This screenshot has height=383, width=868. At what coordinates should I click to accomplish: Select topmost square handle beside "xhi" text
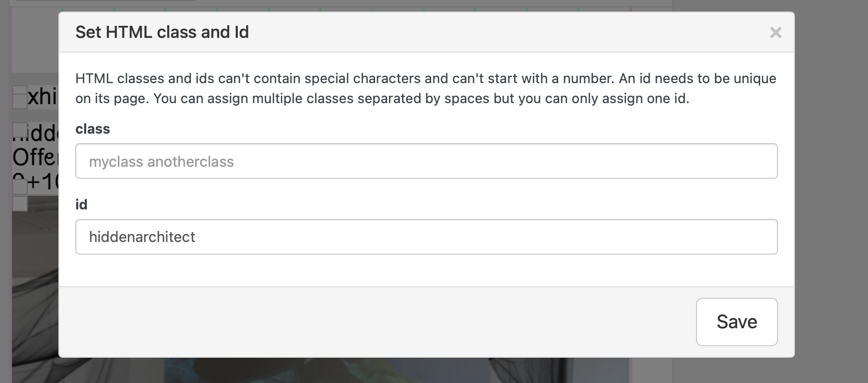[19, 90]
